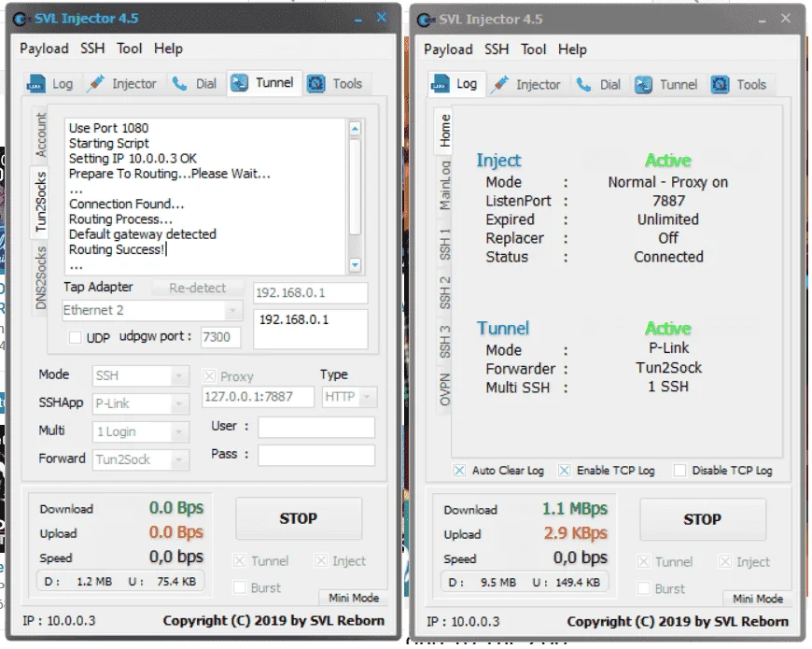Toggle UDP checkbox in left window
The width and height of the screenshot is (812, 649).
click(x=75, y=338)
